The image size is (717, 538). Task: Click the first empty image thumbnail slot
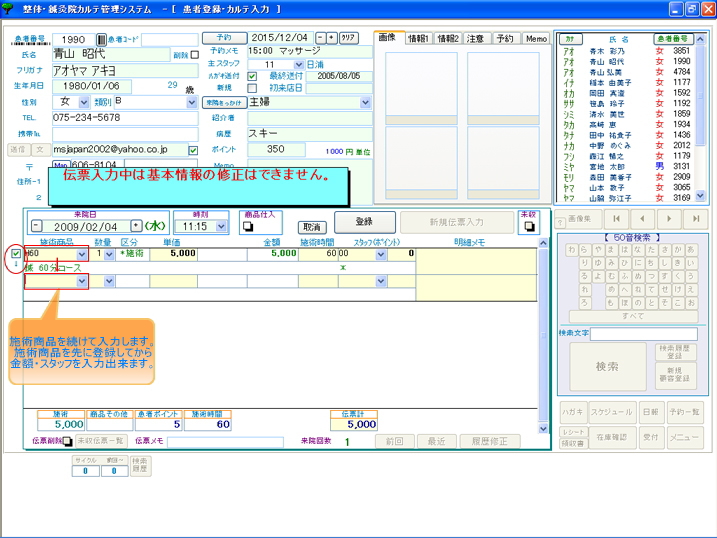[x=421, y=88]
